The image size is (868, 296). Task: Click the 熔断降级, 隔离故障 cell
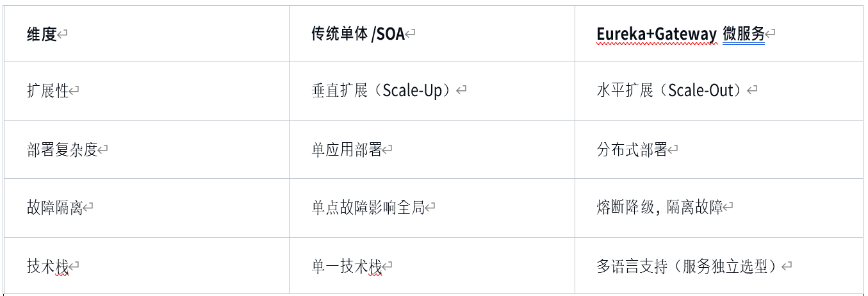point(719,208)
